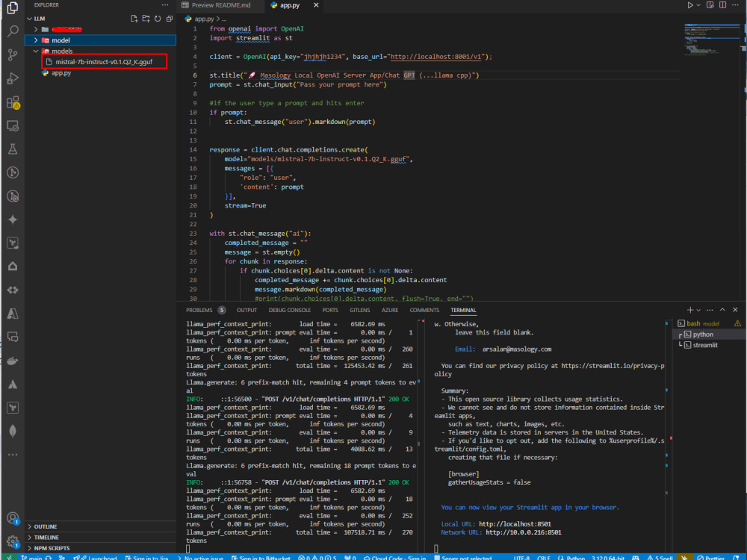Open editor more actions ellipsis
Image resolution: width=747 pixels, height=560 pixels.
pos(735,4)
